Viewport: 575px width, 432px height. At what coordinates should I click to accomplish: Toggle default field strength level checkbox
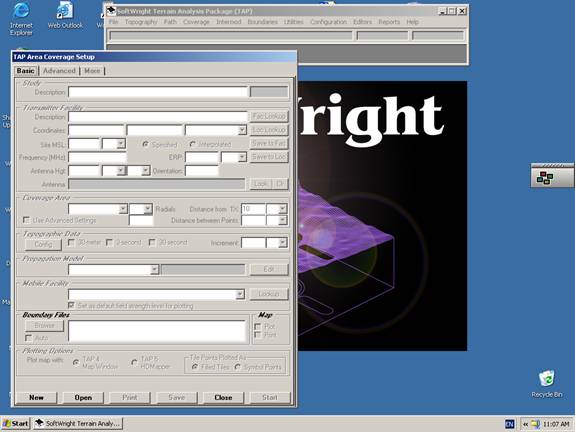(x=71, y=305)
